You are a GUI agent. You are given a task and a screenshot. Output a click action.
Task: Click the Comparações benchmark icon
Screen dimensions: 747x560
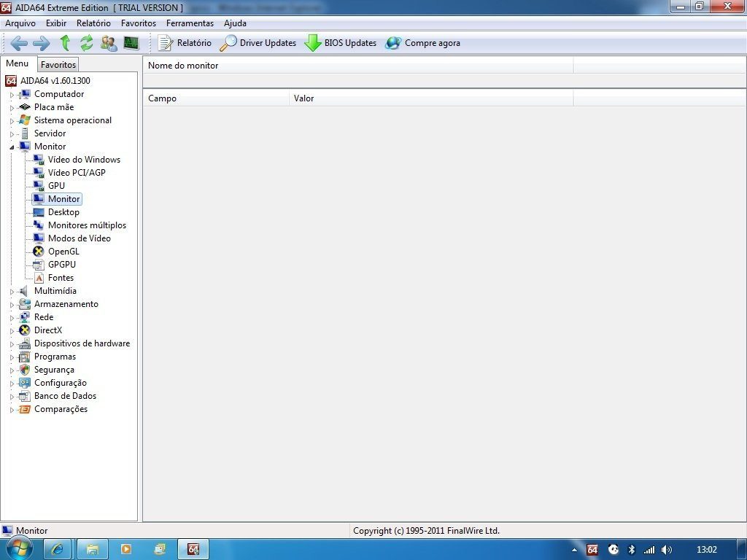click(24, 409)
